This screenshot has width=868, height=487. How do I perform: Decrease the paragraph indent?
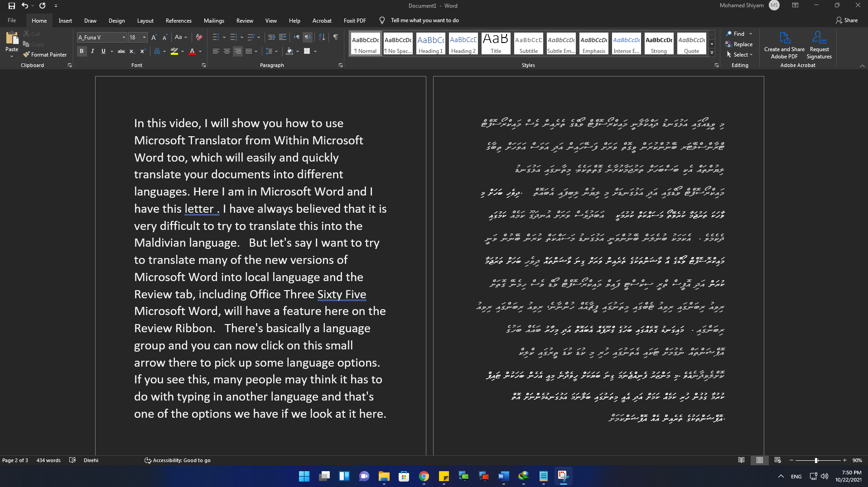[x=271, y=38]
